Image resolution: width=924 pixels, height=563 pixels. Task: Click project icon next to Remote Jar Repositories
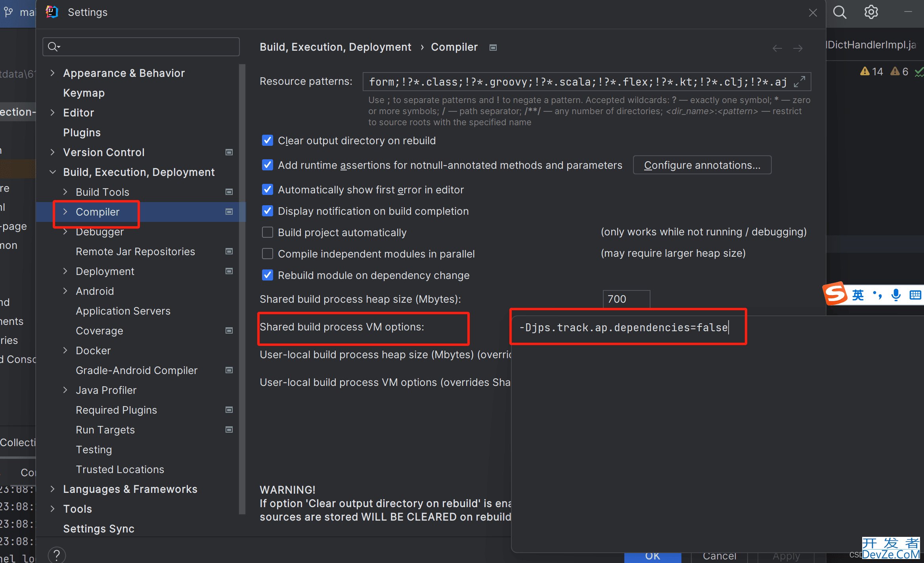(x=229, y=251)
